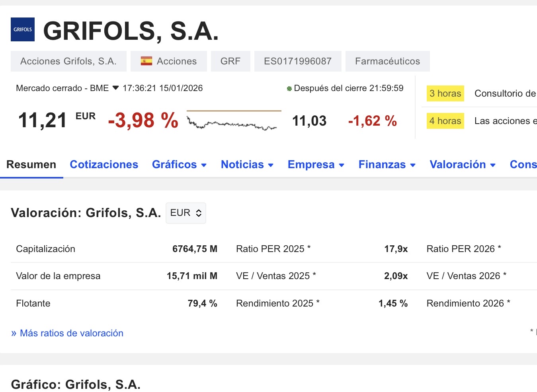Click the Spanish flag icon

click(x=146, y=61)
